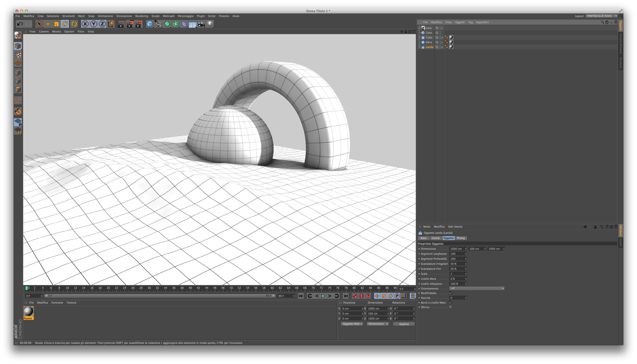This screenshot has height=364, width=637.
Task: Select the Scale tool icon
Action: point(56,24)
